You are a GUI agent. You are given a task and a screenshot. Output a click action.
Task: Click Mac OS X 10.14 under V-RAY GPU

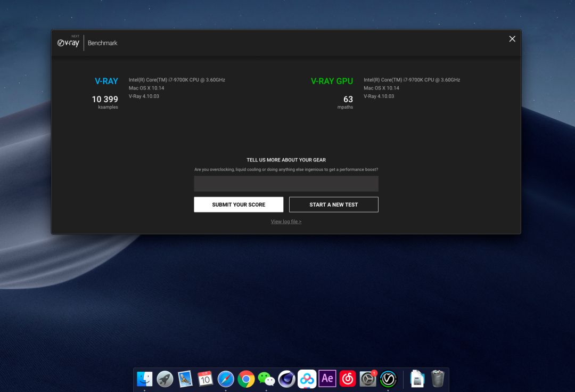pos(381,88)
